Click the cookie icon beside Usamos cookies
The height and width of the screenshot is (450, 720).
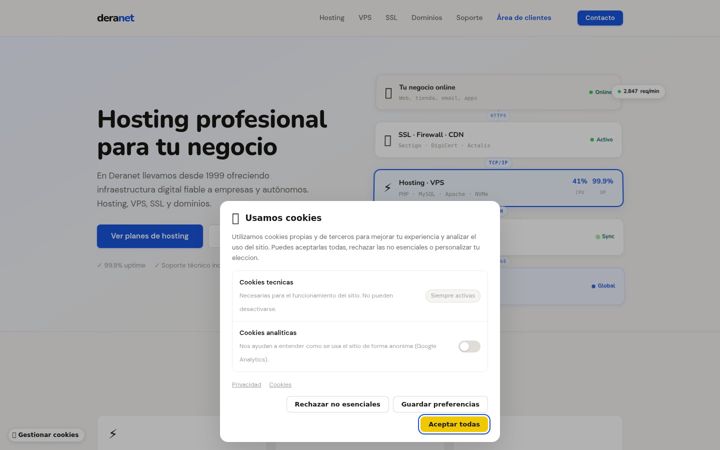[x=236, y=219]
